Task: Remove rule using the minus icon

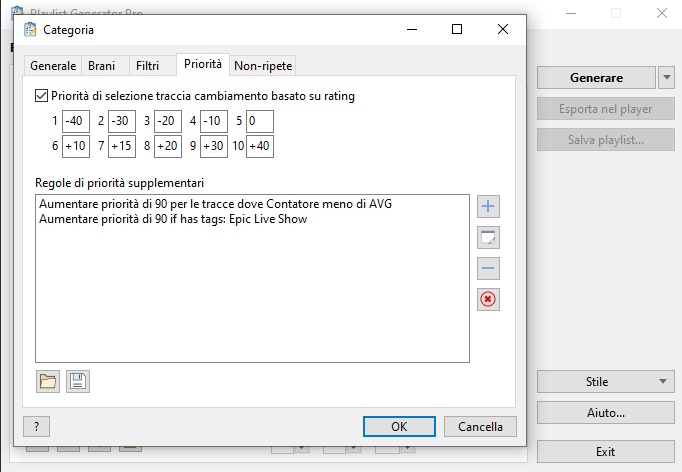Action: point(489,268)
